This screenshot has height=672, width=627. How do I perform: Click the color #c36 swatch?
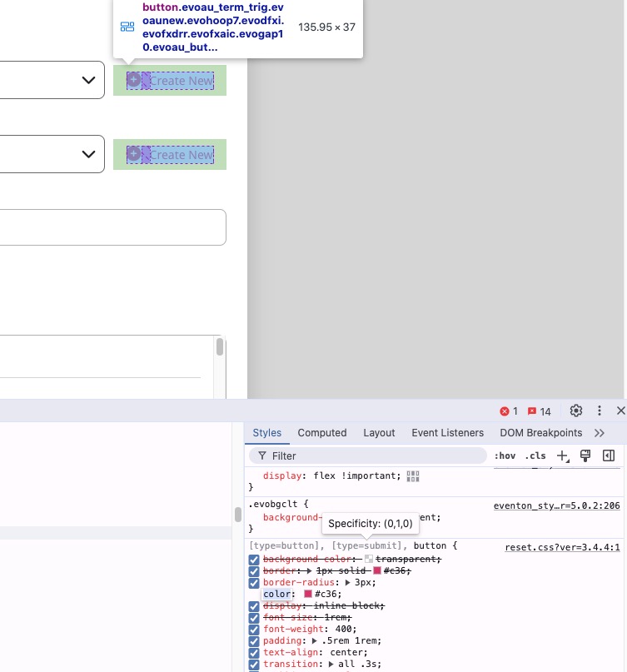click(x=308, y=595)
